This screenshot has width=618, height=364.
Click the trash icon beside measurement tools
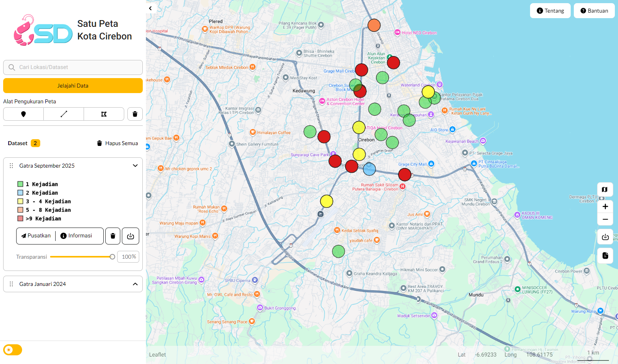(x=135, y=114)
